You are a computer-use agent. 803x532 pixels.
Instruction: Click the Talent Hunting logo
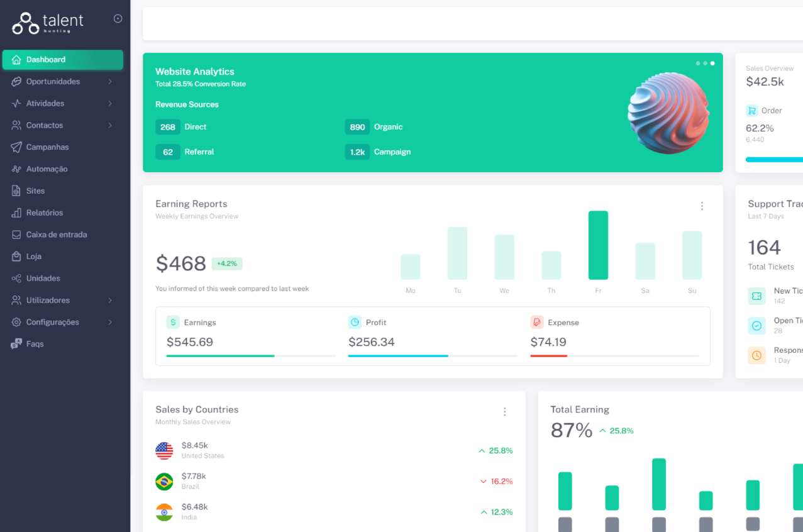48,23
